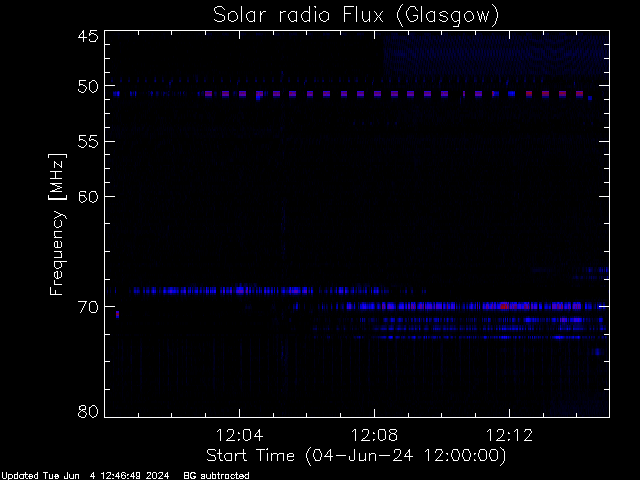The width and height of the screenshot is (640, 480).
Task: Click the 45 frequency tick label
Action: click(x=88, y=36)
